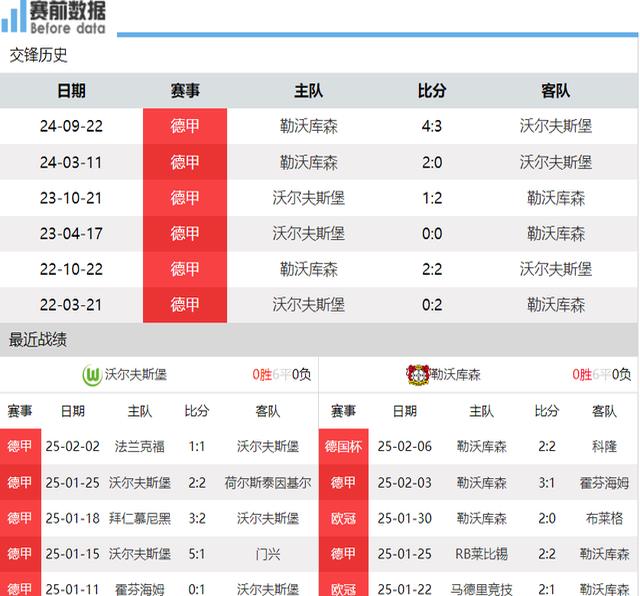Select the date 25-01-15

click(x=72, y=554)
